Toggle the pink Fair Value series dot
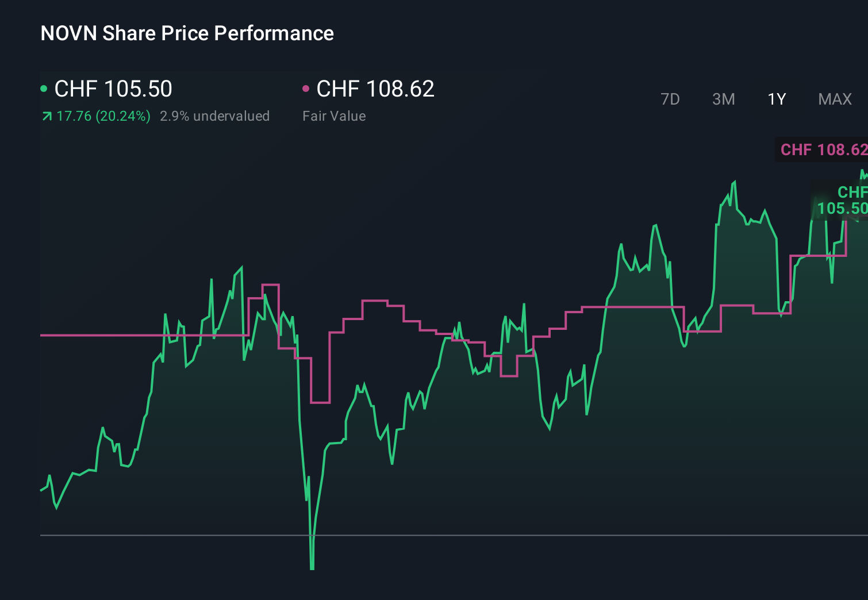This screenshot has height=600, width=868. (307, 88)
